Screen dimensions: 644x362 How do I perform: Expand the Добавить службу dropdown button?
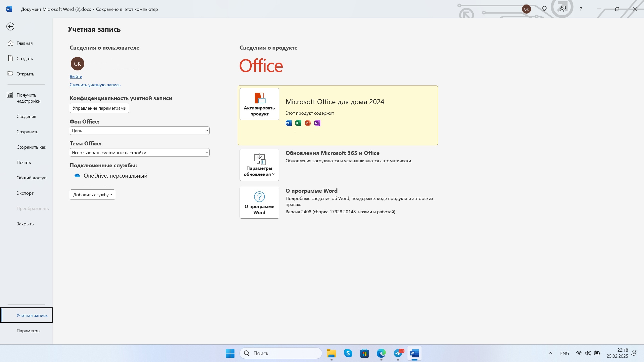click(x=92, y=195)
